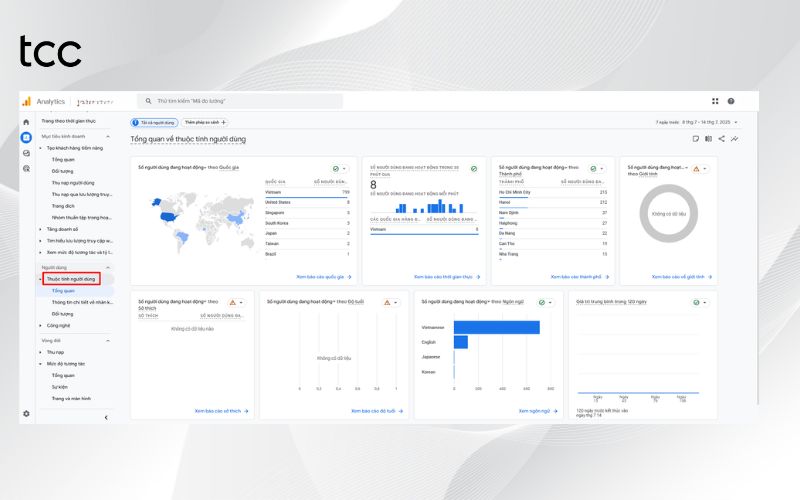Open the date range dropdown
This screenshot has width=800, height=500.
point(736,122)
